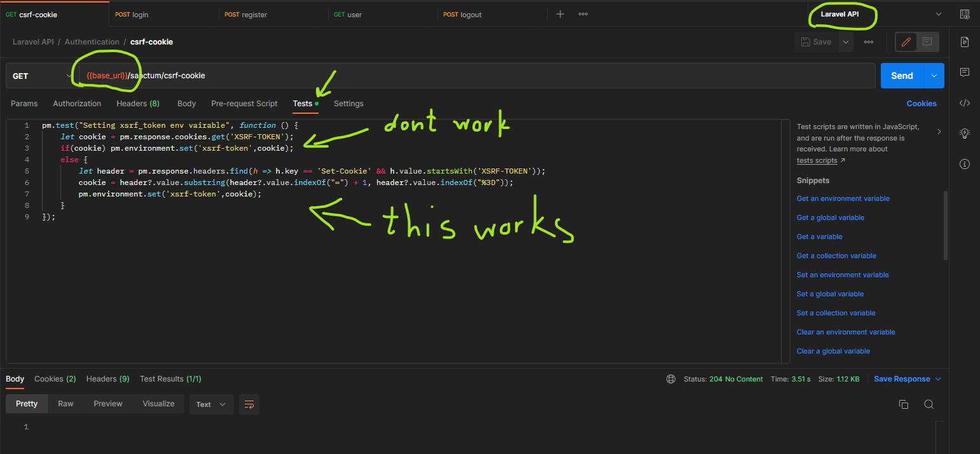The width and height of the screenshot is (980, 454).
Task: Insert 'Set a collection variable' snippet
Action: (x=836, y=313)
